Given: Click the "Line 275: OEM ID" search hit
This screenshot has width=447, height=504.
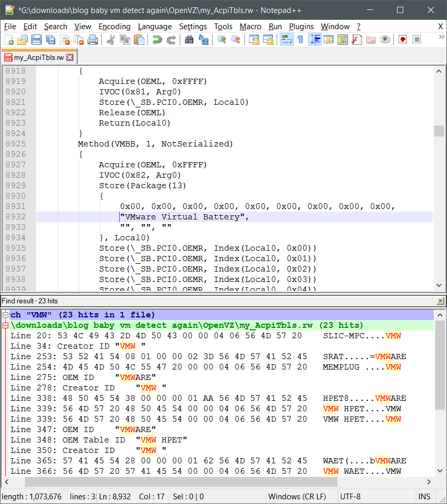Looking at the screenshot, I should 83,377.
